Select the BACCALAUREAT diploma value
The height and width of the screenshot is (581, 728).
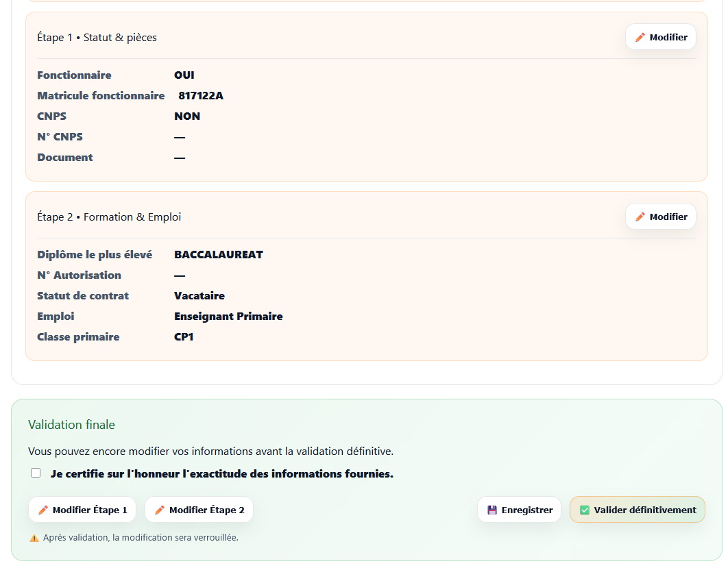tap(218, 255)
